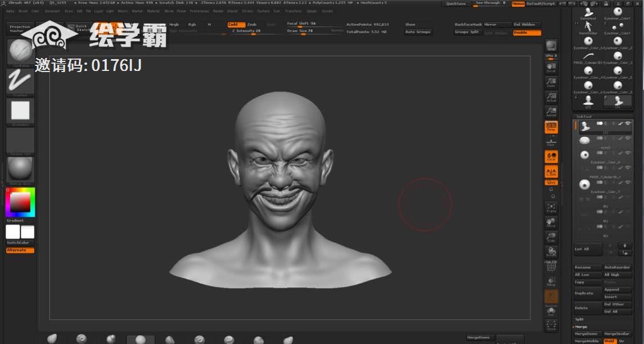Image resolution: width=644 pixels, height=344 pixels.
Task: Click the Actual size icon
Action: tap(551, 97)
